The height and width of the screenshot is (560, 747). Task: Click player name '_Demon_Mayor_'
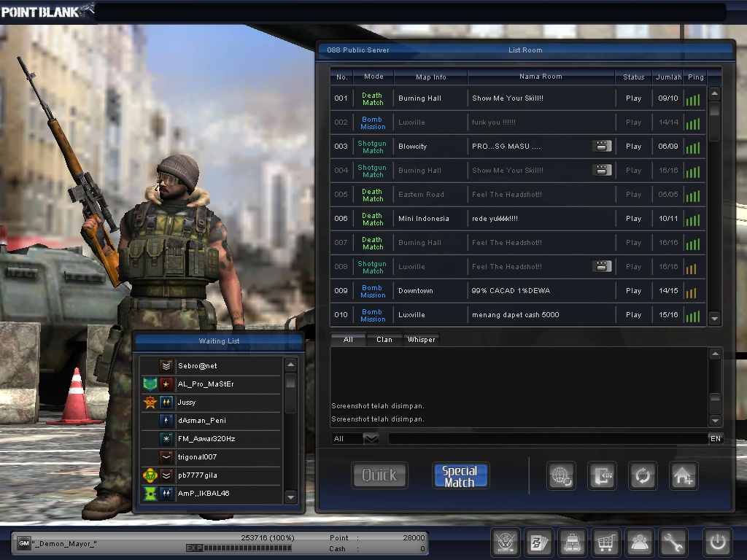pyautogui.click(x=64, y=544)
